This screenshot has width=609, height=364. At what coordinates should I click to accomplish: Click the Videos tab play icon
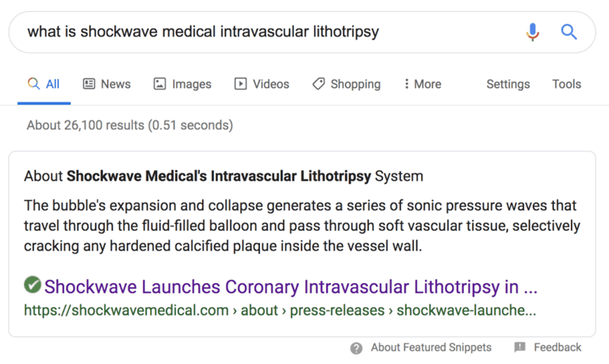click(x=240, y=83)
